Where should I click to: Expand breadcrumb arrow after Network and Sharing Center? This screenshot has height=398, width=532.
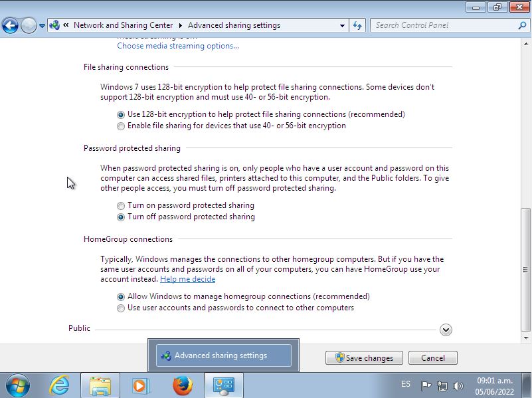click(x=181, y=25)
